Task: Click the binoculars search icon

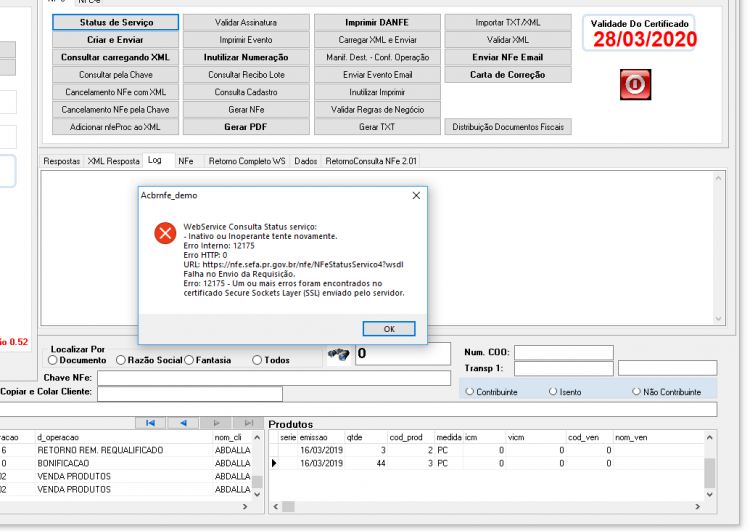Action: (339, 354)
